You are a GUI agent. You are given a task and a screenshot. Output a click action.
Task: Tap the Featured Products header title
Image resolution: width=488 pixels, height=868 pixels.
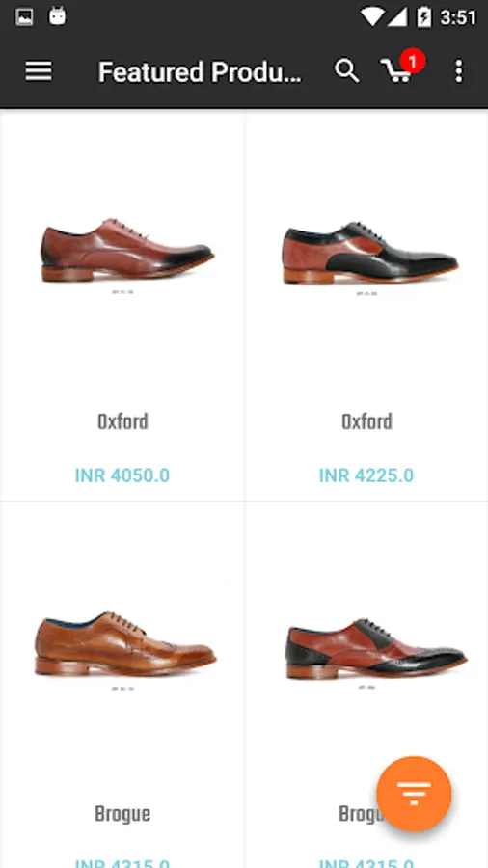201,72
